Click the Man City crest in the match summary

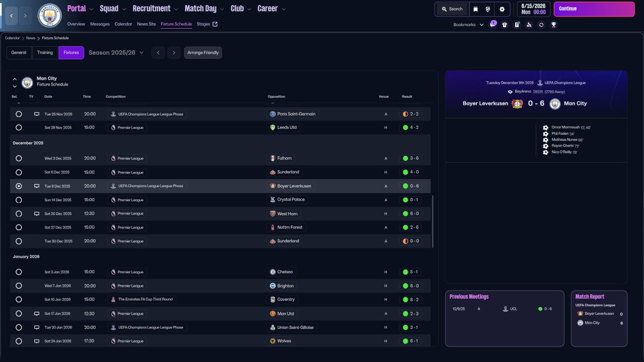tap(555, 104)
